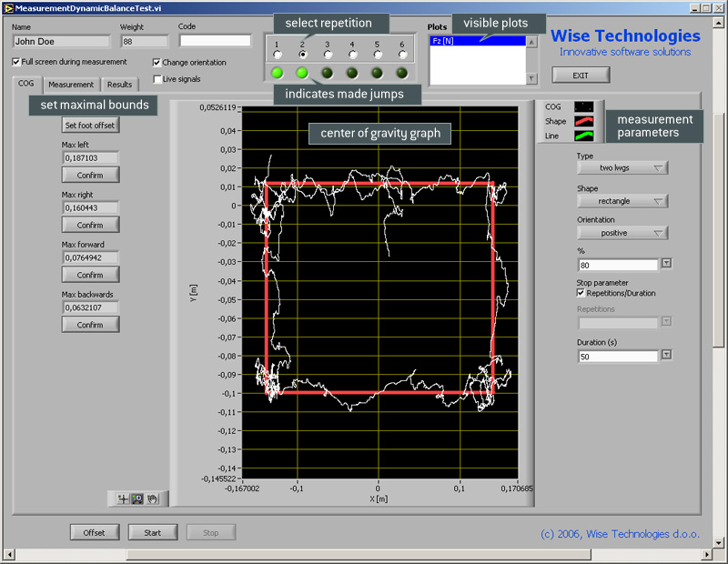Click LabVIEW icon in title bar
The width and height of the screenshot is (728, 564).
(8, 8)
